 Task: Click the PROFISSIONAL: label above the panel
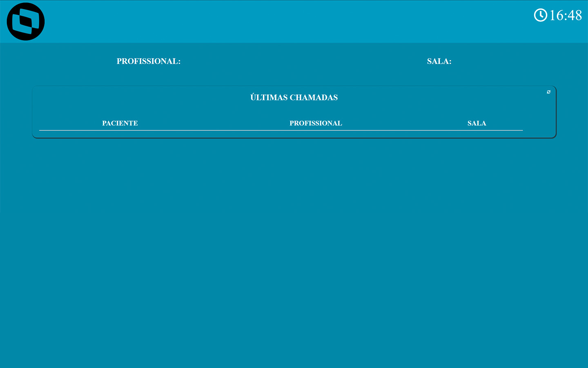(148, 61)
